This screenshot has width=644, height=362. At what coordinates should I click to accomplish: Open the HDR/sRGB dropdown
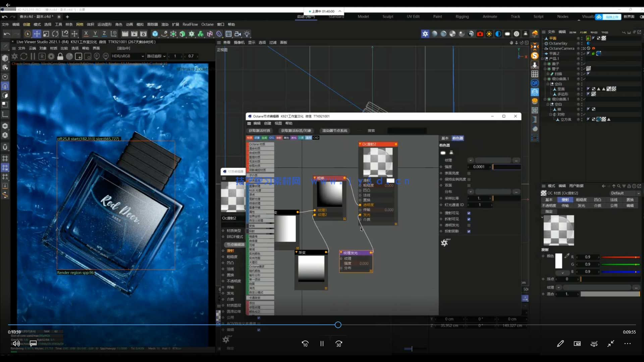(128, 56)
